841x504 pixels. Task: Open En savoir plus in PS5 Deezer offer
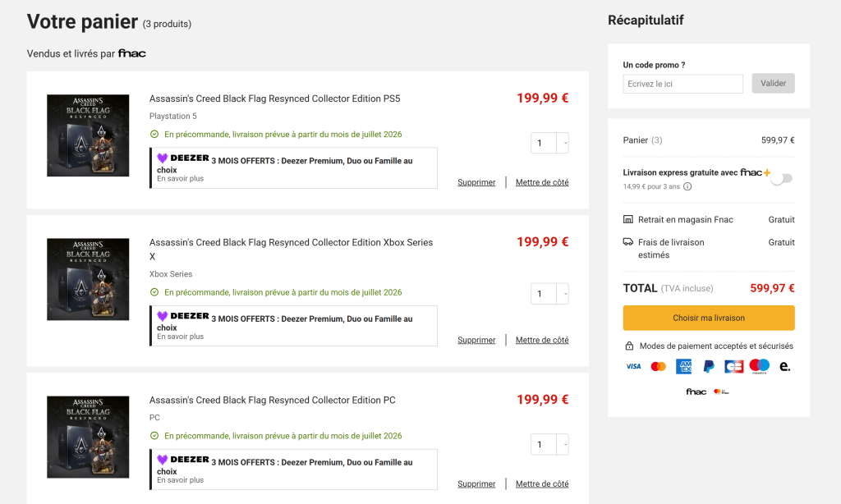[x=180, y=179]
